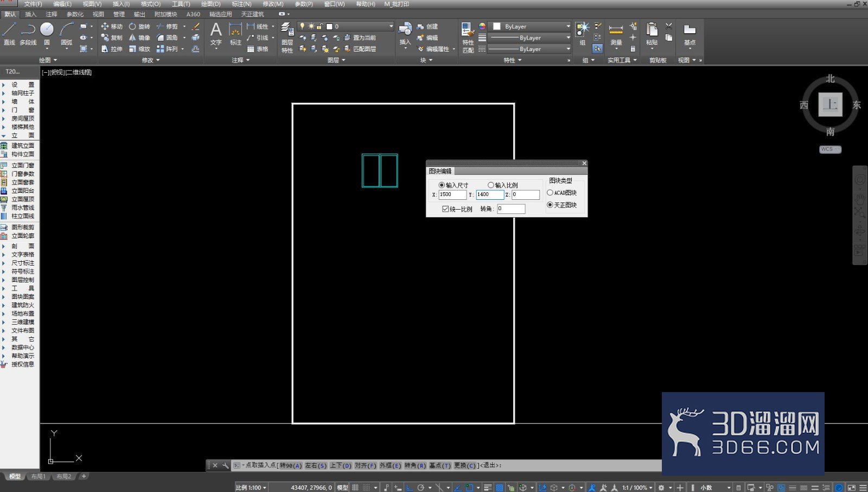Expand the 绘图 panel dropdown
This screenshot has height=492, width=868.
(x=48, y=60)
